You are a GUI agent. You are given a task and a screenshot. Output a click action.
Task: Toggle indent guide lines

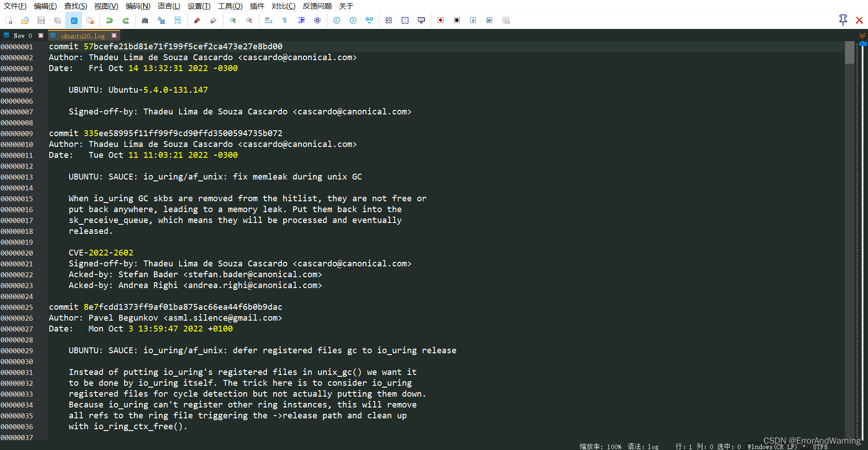302,20
